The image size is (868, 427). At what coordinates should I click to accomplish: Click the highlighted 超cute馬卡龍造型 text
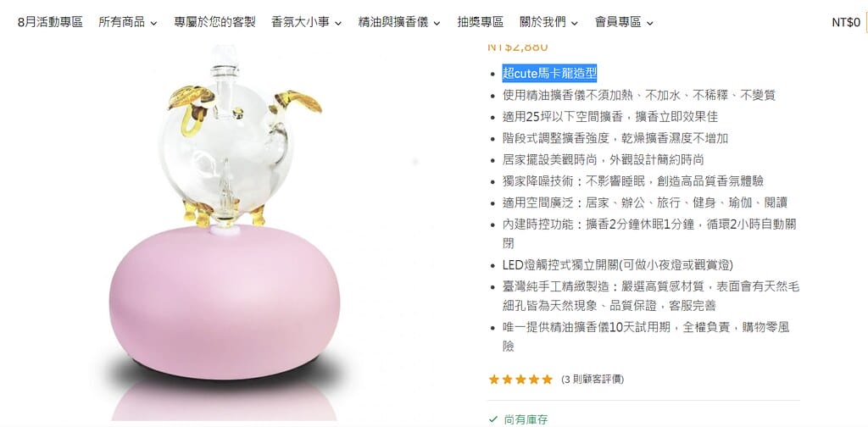[549, 73]
